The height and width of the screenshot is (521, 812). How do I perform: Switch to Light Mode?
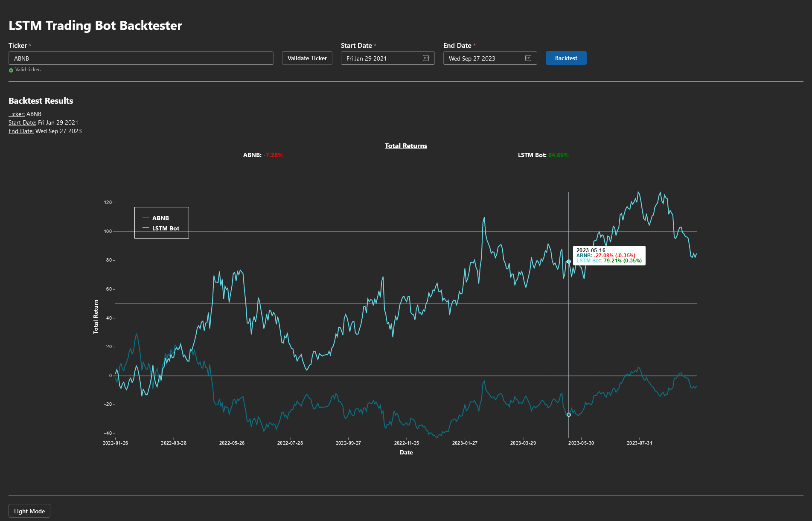[x=29, y=511]
